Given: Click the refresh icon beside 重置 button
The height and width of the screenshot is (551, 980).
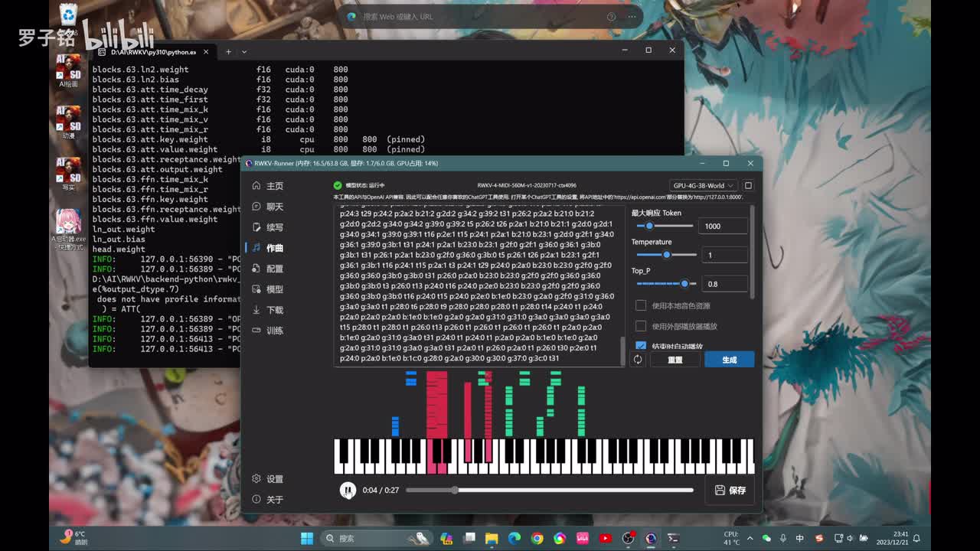Looking at the screenshot, I should pyautogui.click(x=637, y=360).
